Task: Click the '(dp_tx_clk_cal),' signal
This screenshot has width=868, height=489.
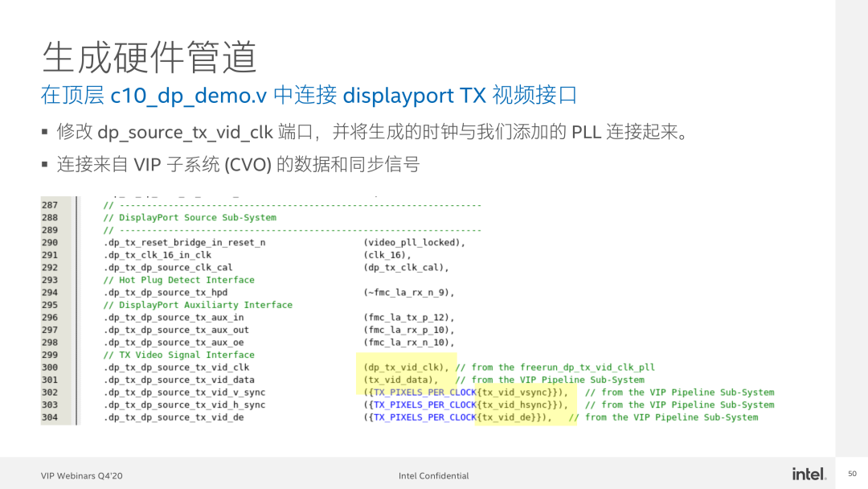Action: point(407,268)
